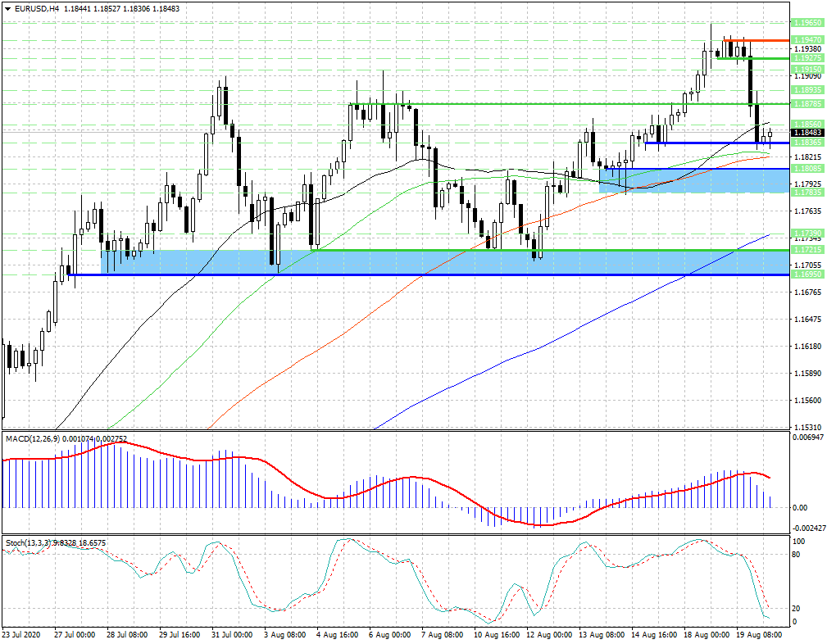
Task: Select the 1.19275 price level label
Action: (x=807, y=58)
